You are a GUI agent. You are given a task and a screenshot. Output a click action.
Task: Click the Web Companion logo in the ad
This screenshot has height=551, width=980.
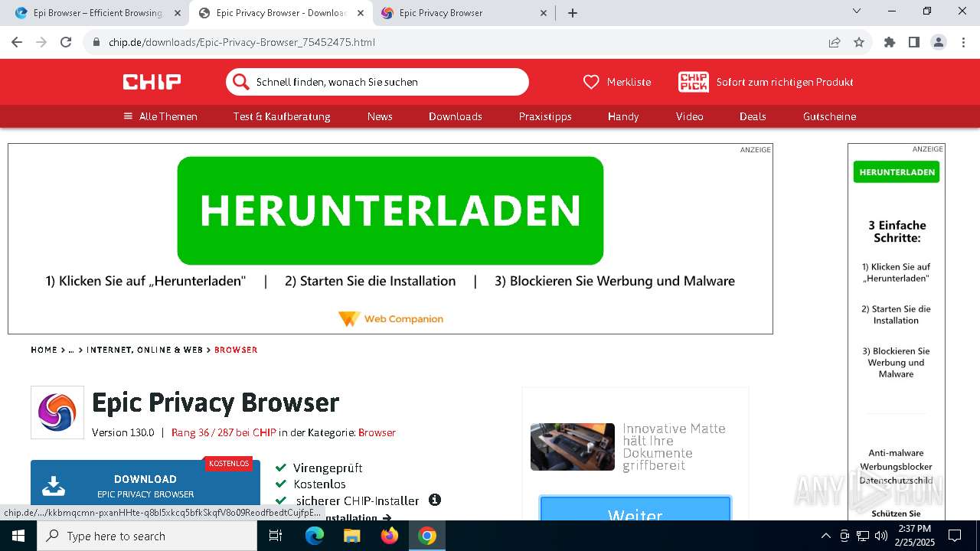point(390,318)
